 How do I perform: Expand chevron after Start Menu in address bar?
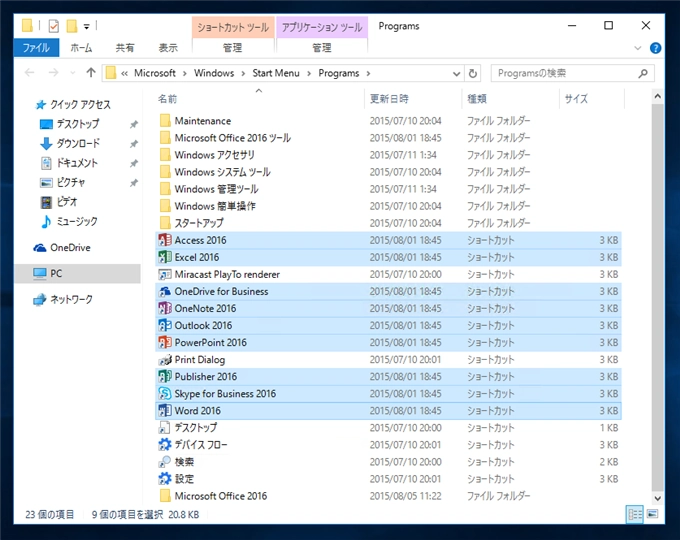(309, 73)
